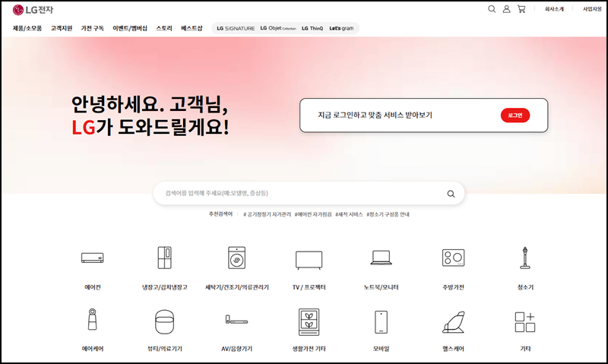608x364 pixels.
Task: Click the red 로그인 button
Action: 515,116
